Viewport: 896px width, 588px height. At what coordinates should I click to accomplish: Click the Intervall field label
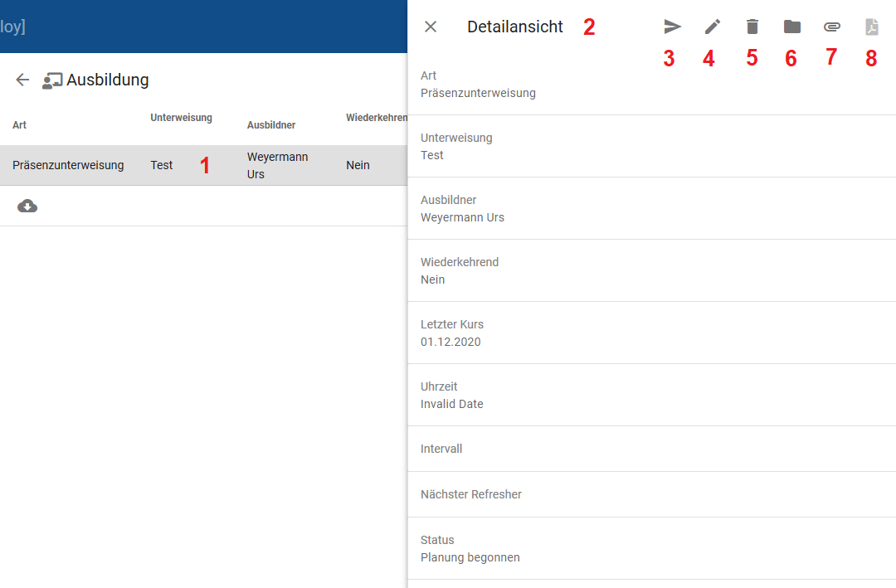point(441,450)
